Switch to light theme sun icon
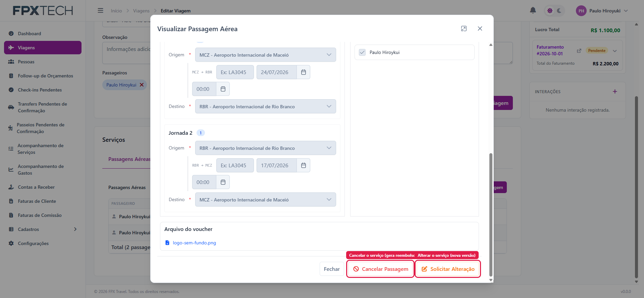The height and width of the screenshot is (298, 644). (550, 11)
